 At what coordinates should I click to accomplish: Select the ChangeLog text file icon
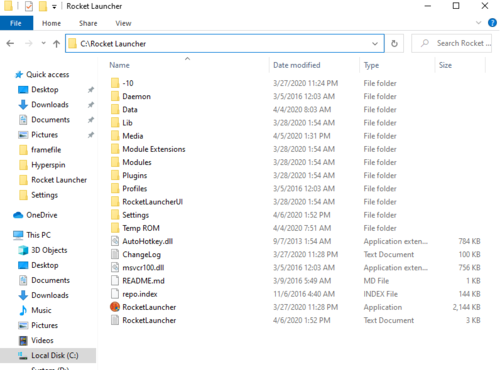tap(115, 254)
